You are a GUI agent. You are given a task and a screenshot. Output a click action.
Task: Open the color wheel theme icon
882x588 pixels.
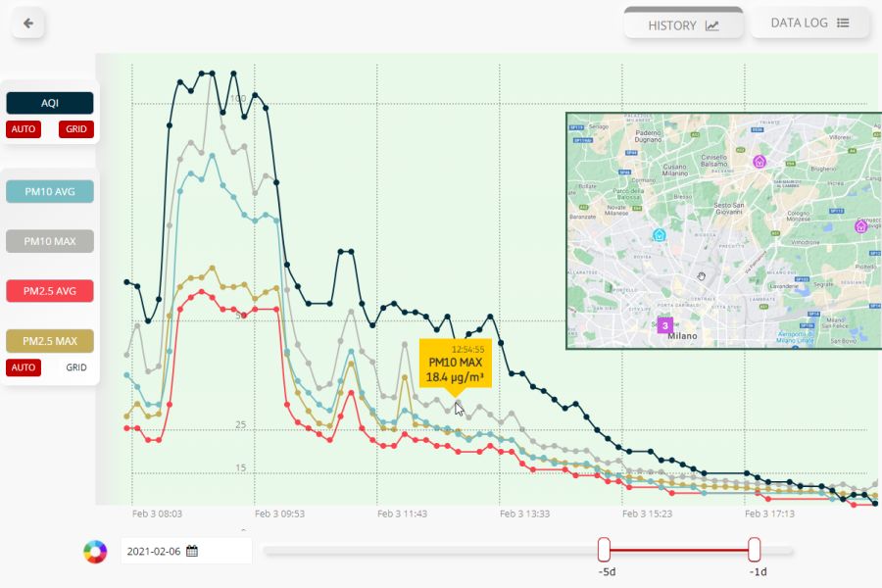coord(95,552)
